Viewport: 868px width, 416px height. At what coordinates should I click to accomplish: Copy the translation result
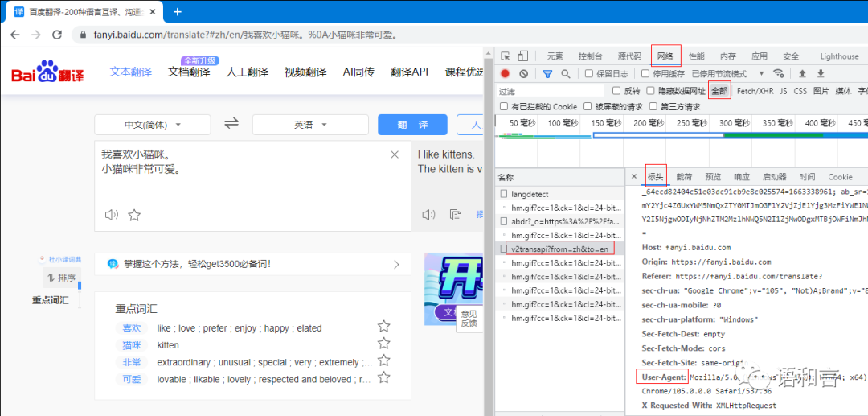click(x=456, y=214)
